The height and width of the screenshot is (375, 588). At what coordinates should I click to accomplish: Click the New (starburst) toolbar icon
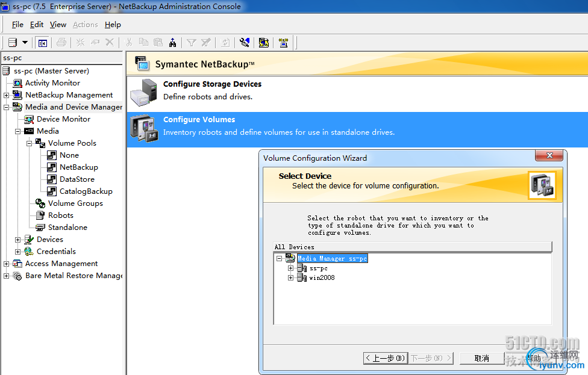[x=80, y=43]
